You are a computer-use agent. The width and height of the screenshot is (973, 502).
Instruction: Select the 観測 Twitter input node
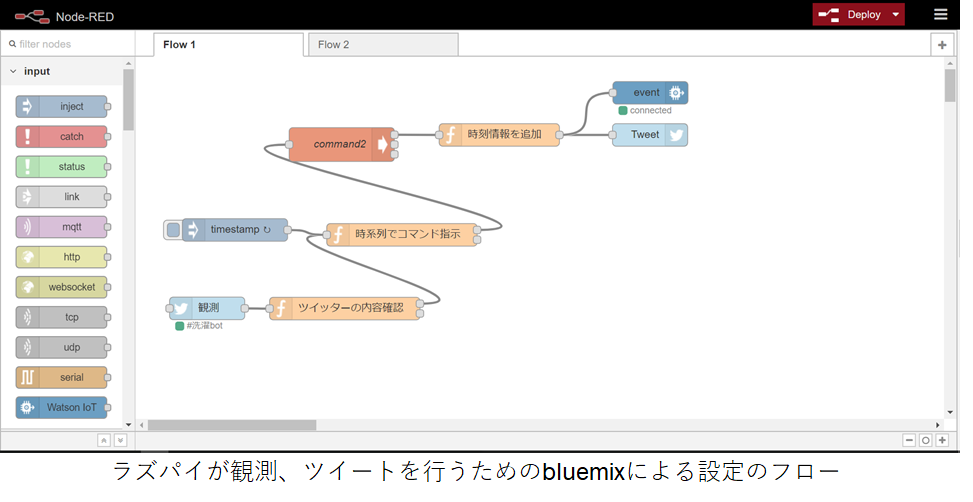point(207,308)
